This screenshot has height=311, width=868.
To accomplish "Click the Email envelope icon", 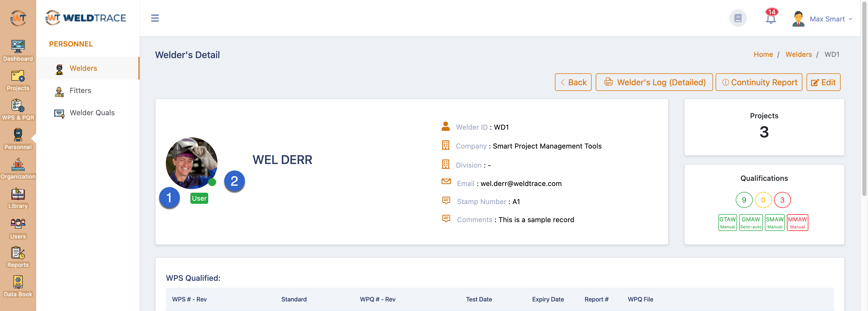I will [x=446, y=182].
